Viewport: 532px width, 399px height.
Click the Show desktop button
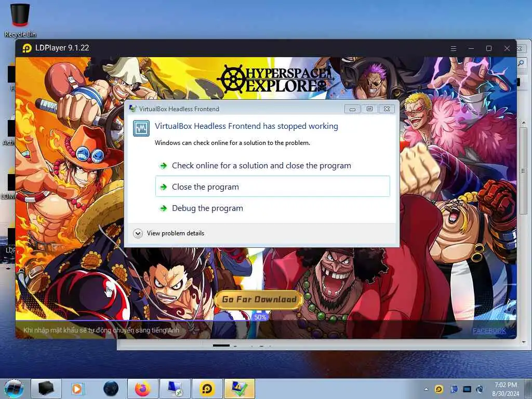pos(528,389)
